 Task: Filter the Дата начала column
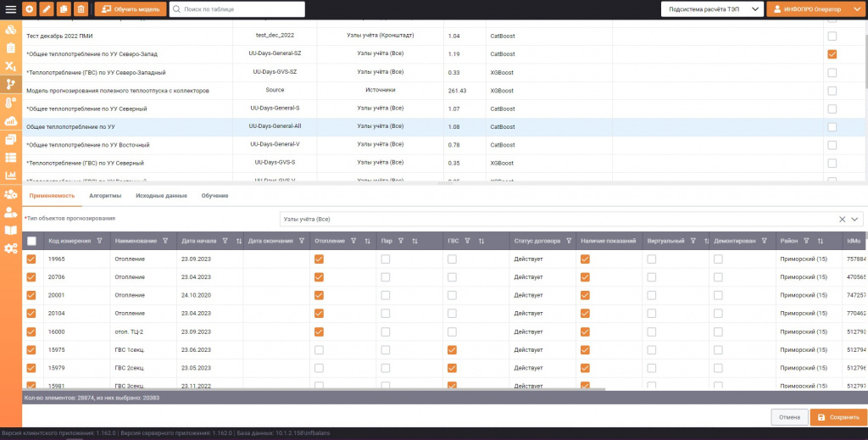tap(225, 241)
